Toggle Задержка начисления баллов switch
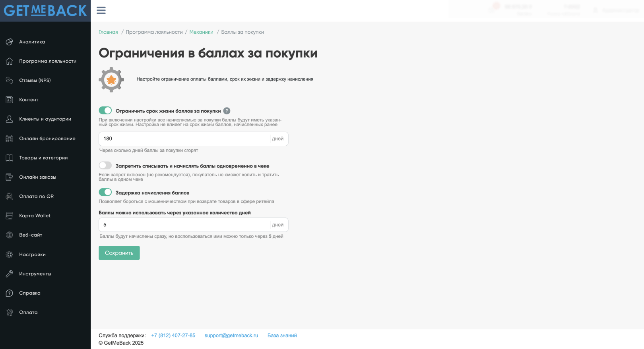Screen dimensions: 644x349 (105, 192)
